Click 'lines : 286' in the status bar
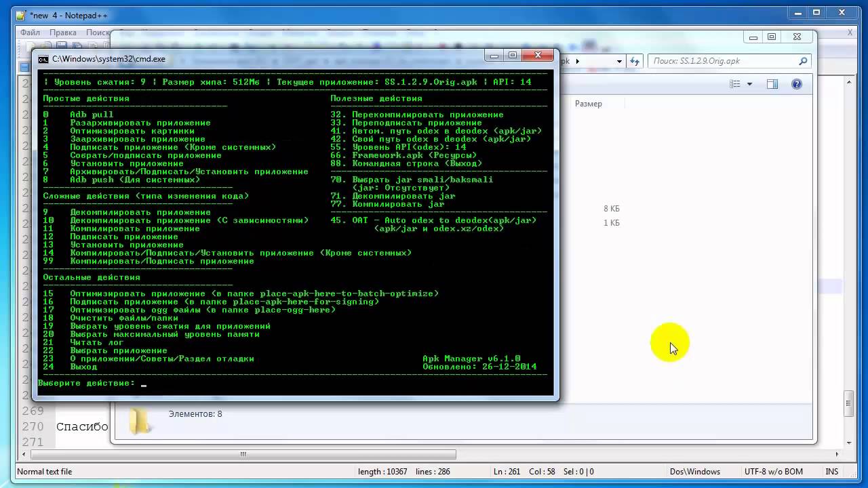The height and width of the screenshot is (488, 868). tap(432, 472)
